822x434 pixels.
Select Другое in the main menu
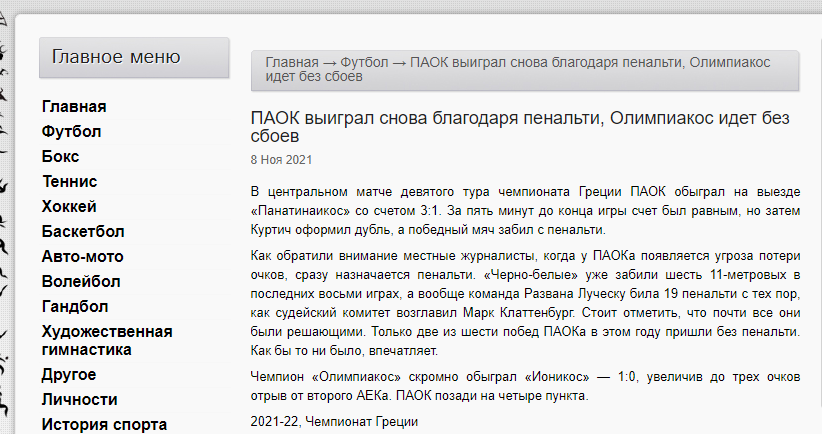(69, 375)
